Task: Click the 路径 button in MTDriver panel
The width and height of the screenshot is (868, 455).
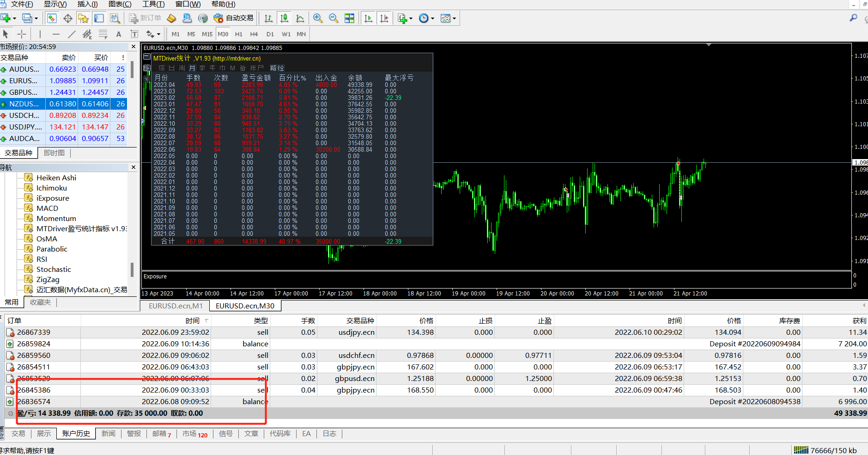Action: tap(277, 68)
